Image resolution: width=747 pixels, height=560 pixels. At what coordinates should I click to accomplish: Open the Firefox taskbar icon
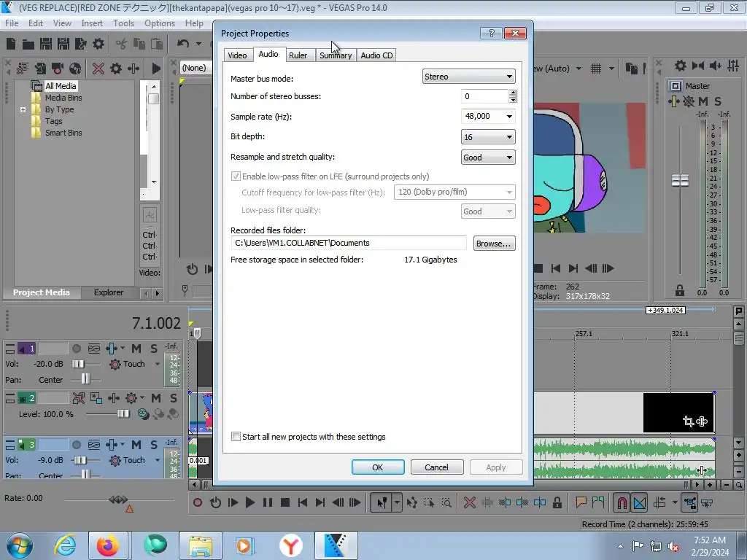pos(108,545)
